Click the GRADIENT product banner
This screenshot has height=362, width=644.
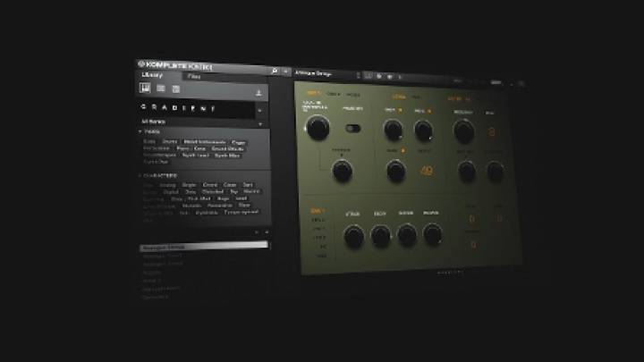click(196, 108)
